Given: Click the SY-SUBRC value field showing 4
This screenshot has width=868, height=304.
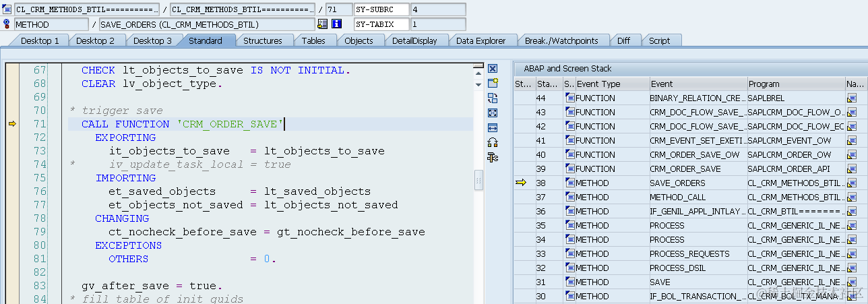Looking at the screenshot, I should point(437,10).
